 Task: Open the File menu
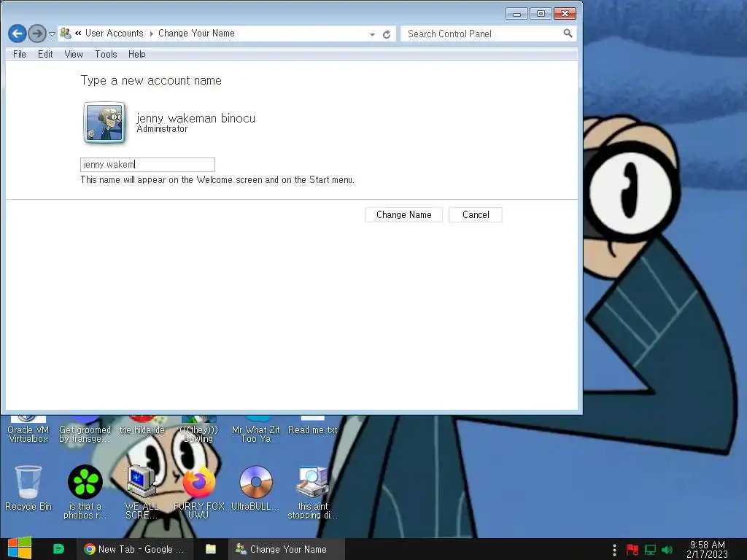(x=20, y=54)
